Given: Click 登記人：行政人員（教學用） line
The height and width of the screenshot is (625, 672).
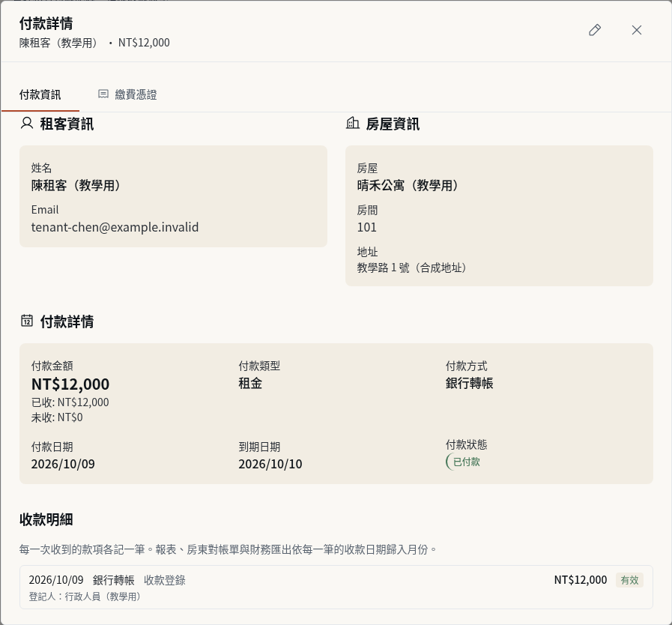Looking at the screenshot, I should click(87, 597).
